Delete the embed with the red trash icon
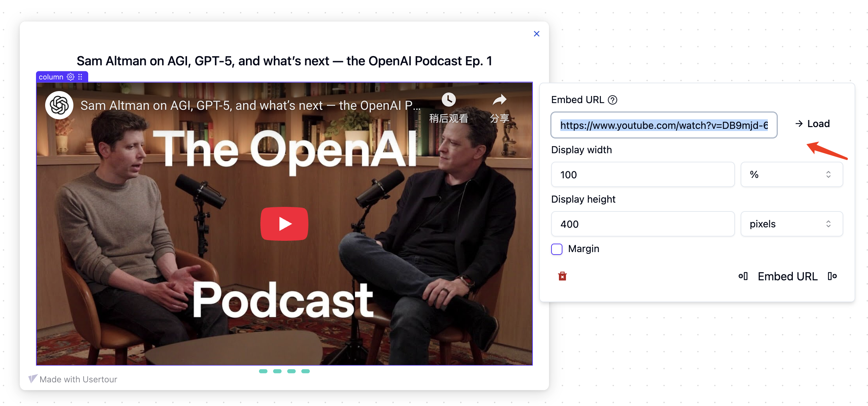868x406 pixels. pyautogui.click(x=562, y=276)
